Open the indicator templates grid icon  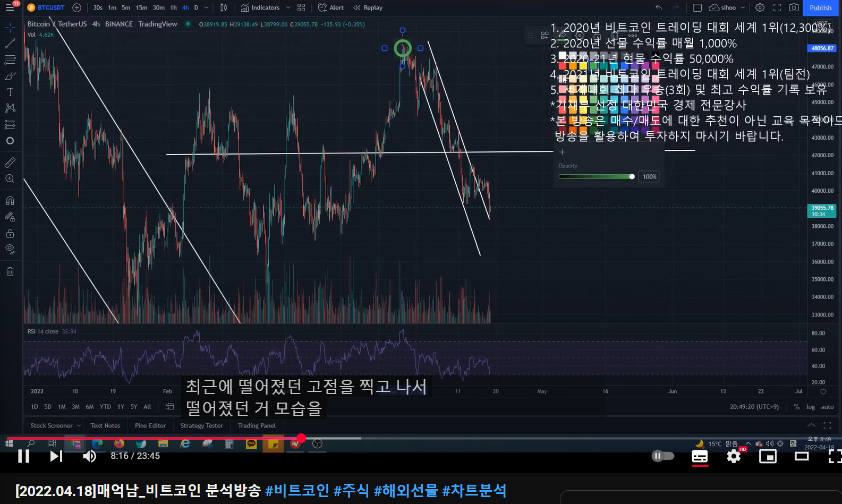coord(301,7)
